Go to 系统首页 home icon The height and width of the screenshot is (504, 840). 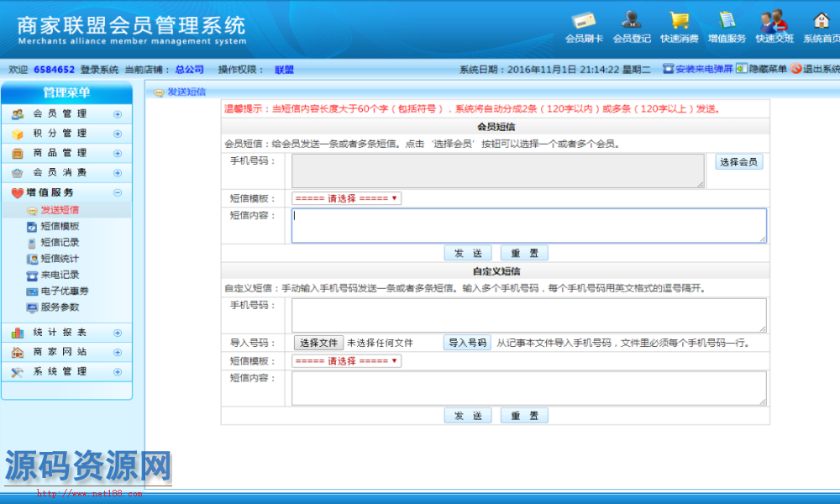pyautogui.click(x=821, y=20)
